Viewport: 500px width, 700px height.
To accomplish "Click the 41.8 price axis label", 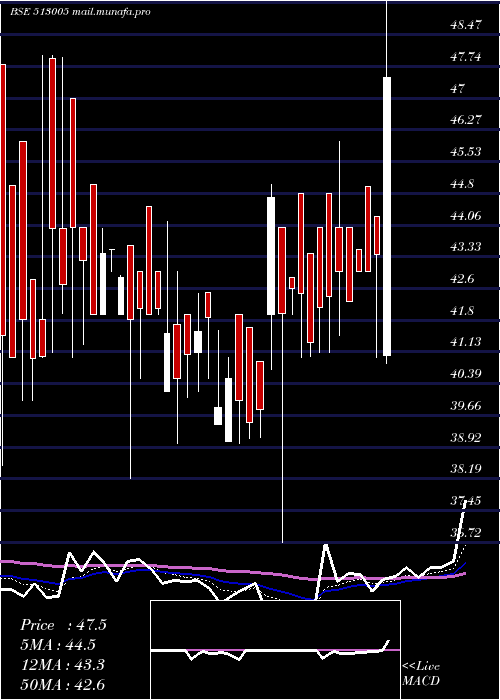I will (x=462, y=311).
